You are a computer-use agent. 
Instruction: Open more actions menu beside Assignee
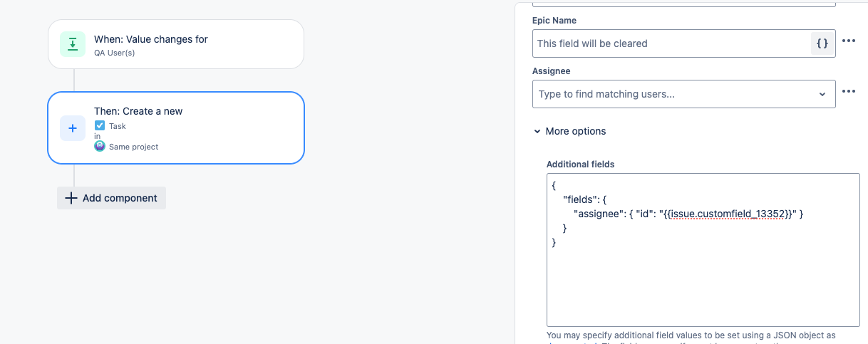tap(848, 92)
